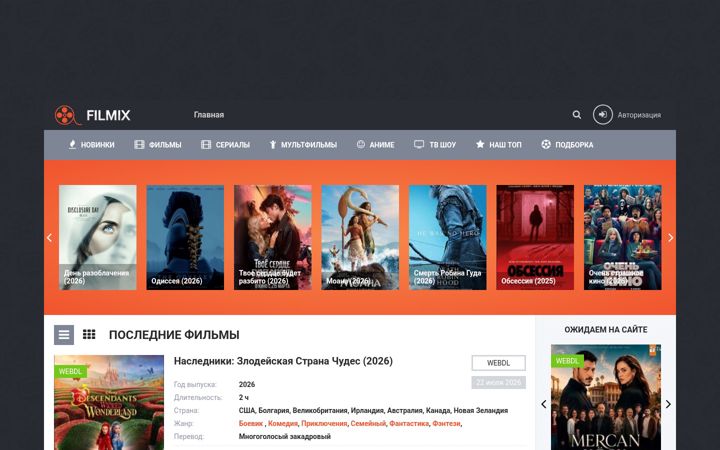The image size is (720, 450).
Task: Click the Новинки flame icon
Action: (x=72, y=145)
